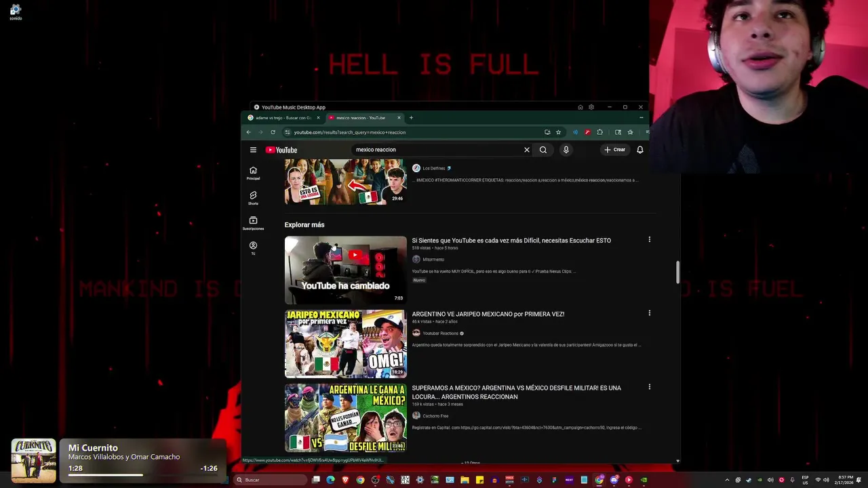The width and height of the screenshot is (868, 488).
Task: Open the 'YouTube ha cambiado' video thumbnail
Action: point(345,270)
